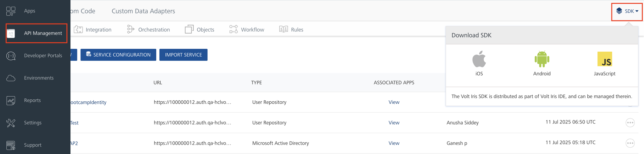This screenshot has width=644, height=154.
Task: Click the iOS Apple SDK icon
Action: 479,60
